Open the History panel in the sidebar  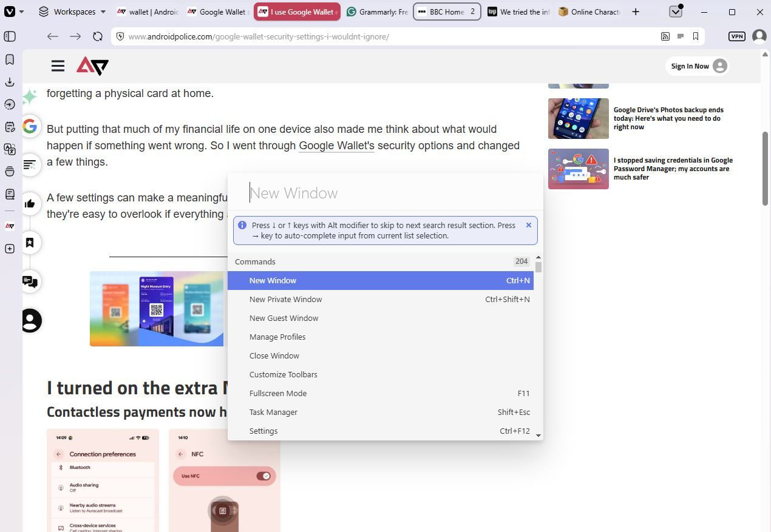point(10,104)
